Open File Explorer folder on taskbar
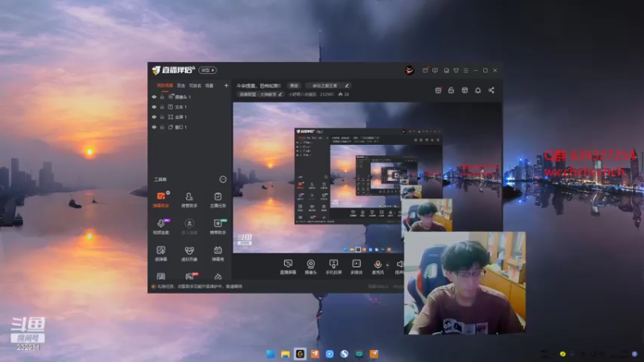 click(x=285, y=354)
